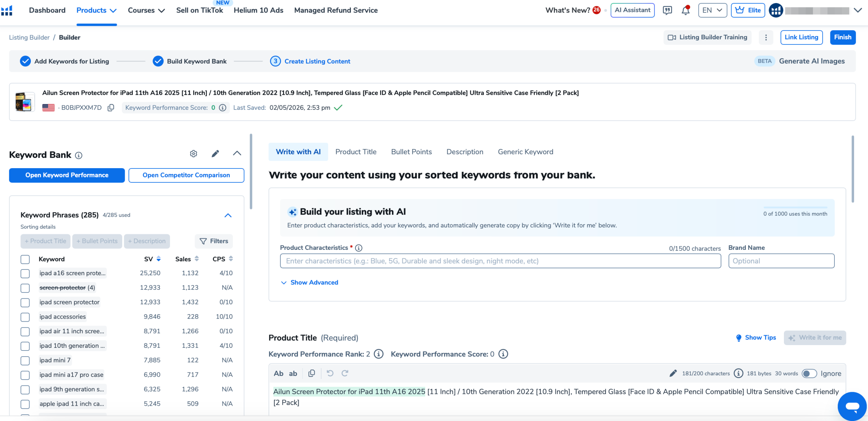The width and height of the screenshot is (868, 421).
Task: Open the three-dot more options menu
Action: (766, 38)
